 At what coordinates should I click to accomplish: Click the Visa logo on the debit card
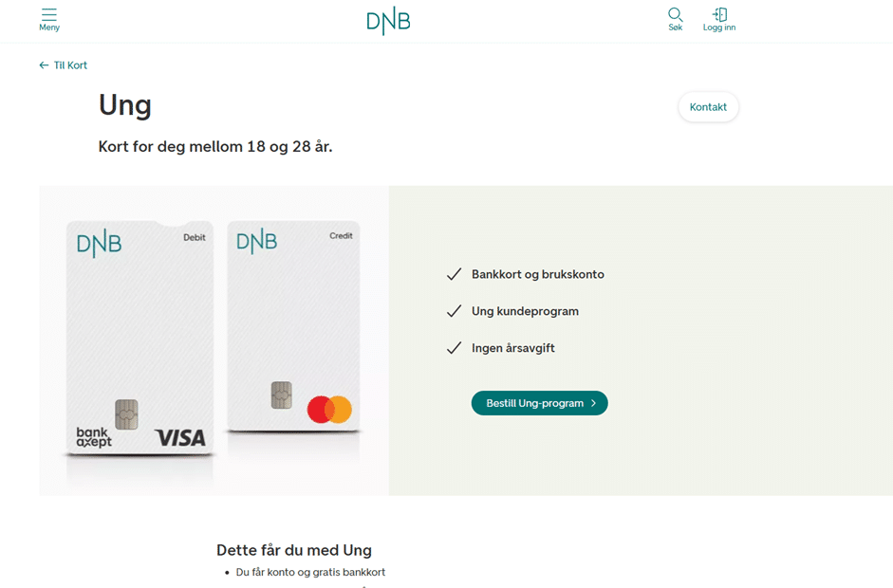coord(180,437)
